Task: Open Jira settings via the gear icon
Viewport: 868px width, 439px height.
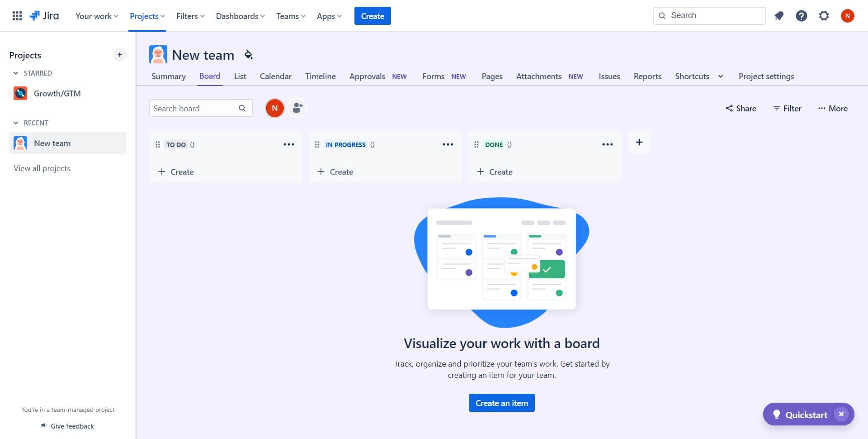Action: (x=824, y=15)
